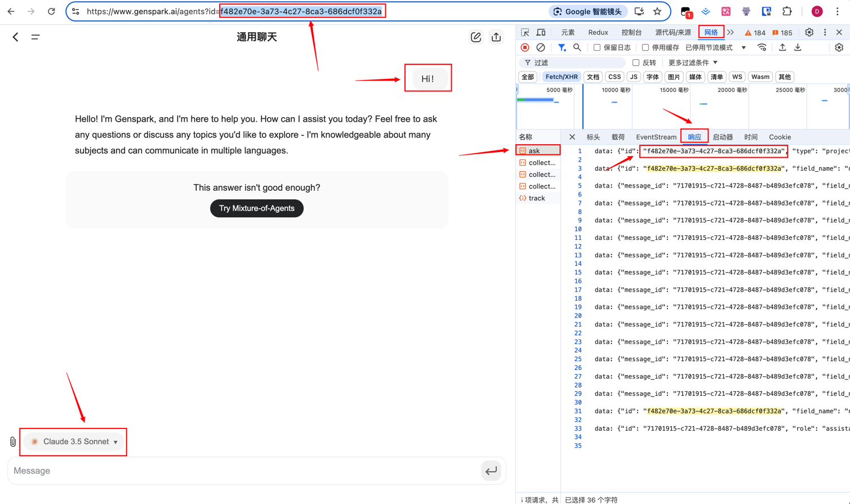Open Claude 3.5 Sonnet model dropdown

tap(74, 442)
